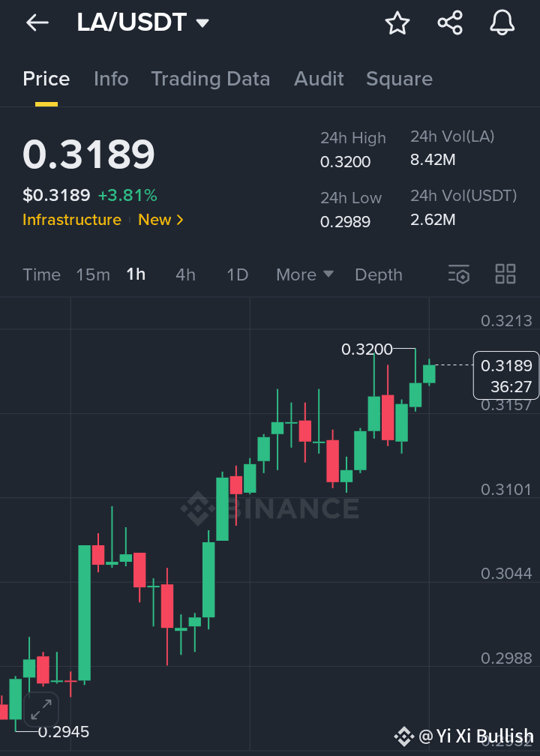This screenshot has height=756, width=540.
Task: Open the LA/USDT pair selector dropdown
Action: pos(142,22)
